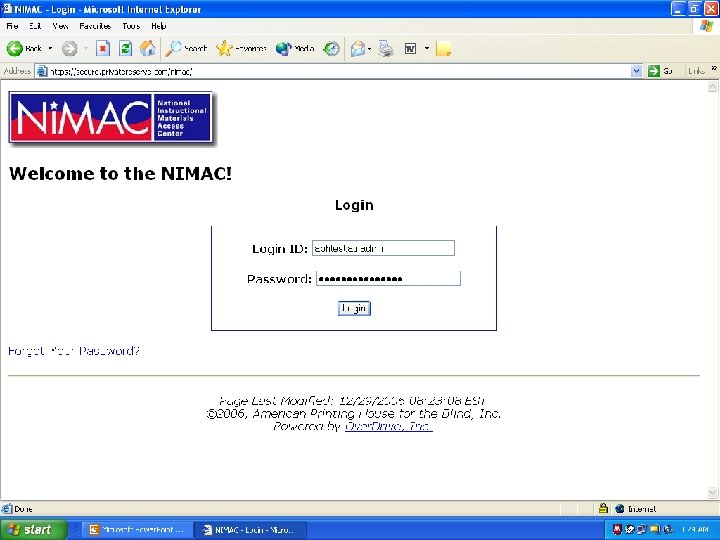Image resolution: width=720 pixels, height=540 pixels.
Task: Click the Done status text
Action: coord(23,509)
